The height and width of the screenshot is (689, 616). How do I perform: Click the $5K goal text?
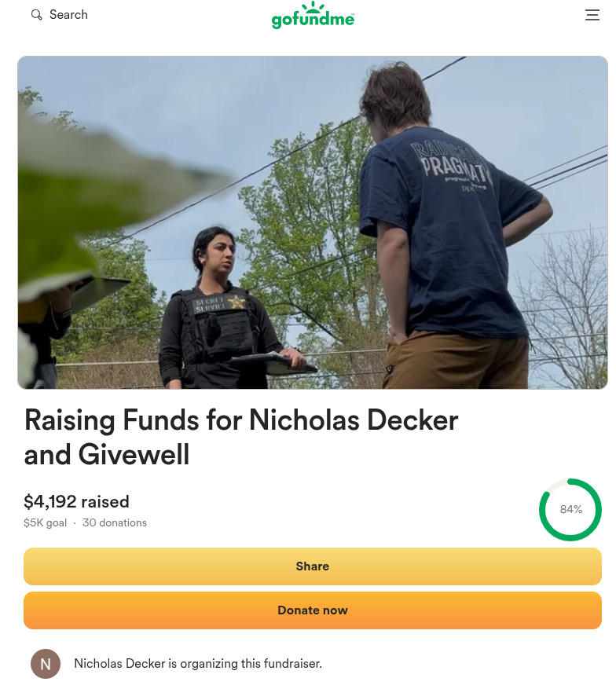[46, 522]
